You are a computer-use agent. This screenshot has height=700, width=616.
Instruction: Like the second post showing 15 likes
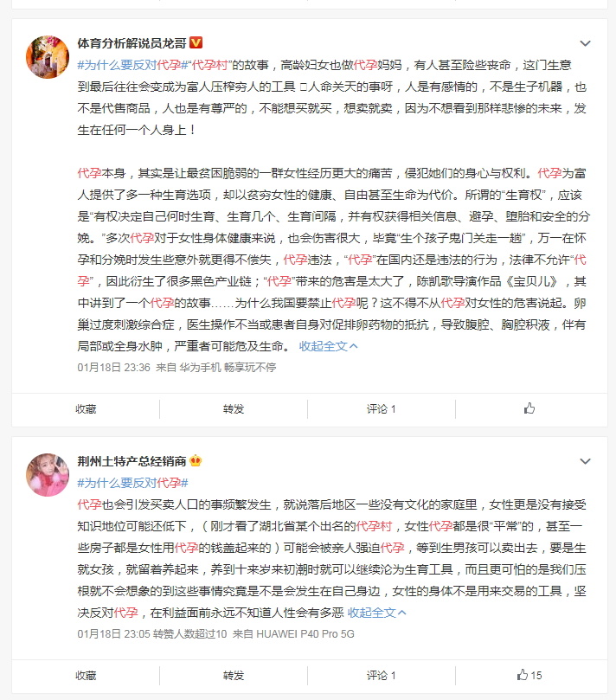529,675
